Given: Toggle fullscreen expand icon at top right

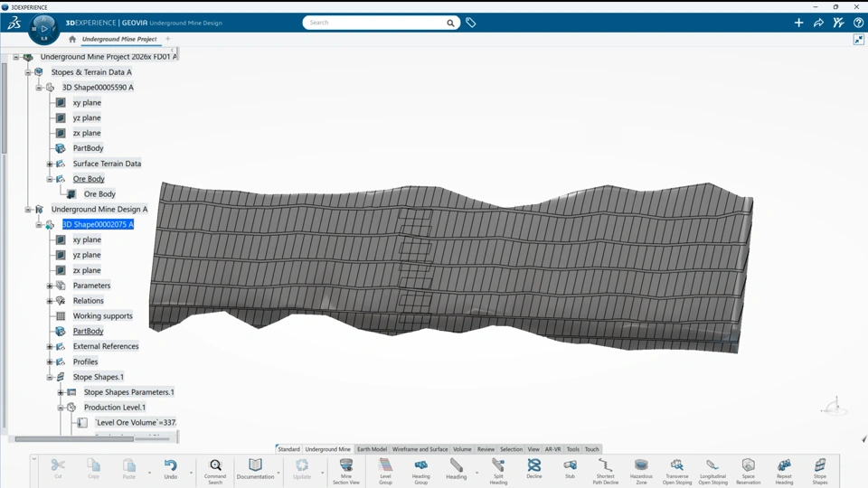Looking at the screenshot, I should pos(859,39).
